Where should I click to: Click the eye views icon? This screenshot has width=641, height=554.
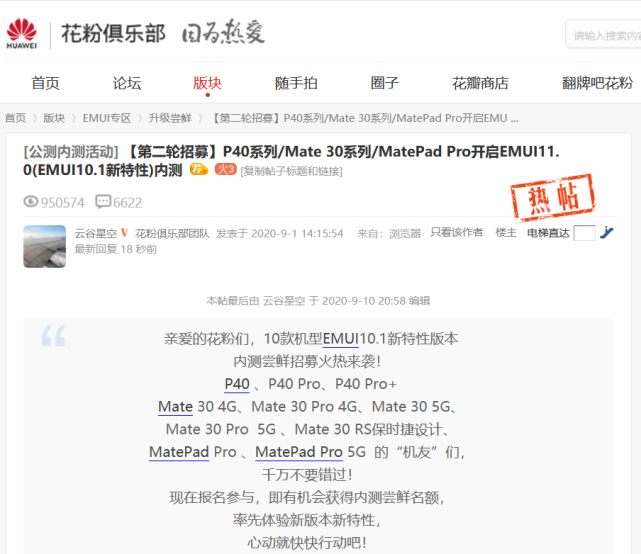tap(31, 202)
